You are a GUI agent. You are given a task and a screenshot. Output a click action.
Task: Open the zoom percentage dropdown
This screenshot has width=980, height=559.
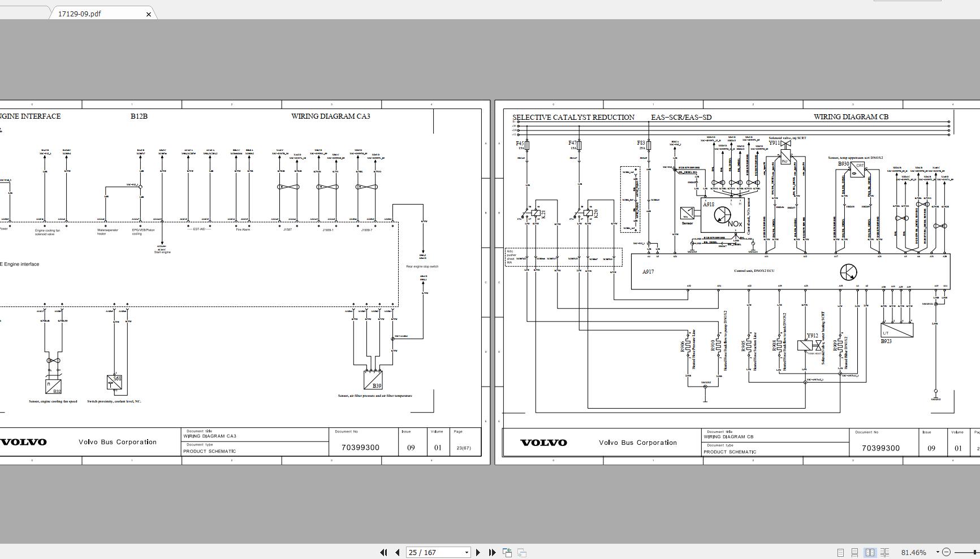coord(937,552)
